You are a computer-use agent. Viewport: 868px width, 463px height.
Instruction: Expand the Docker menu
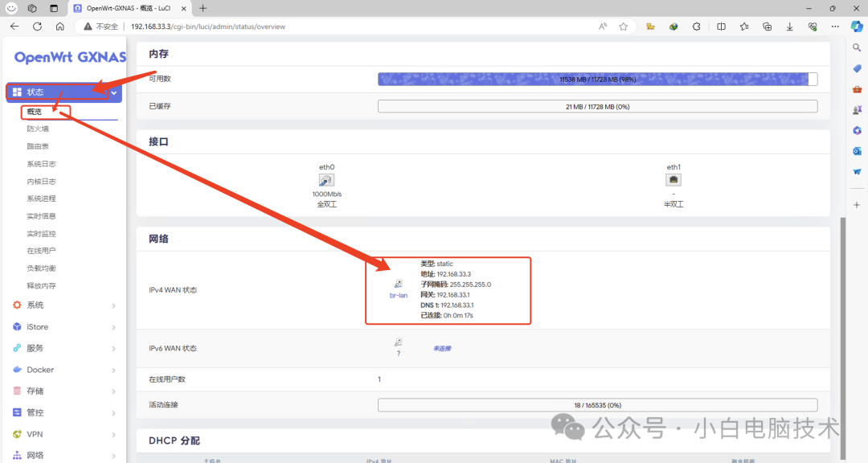63,370
